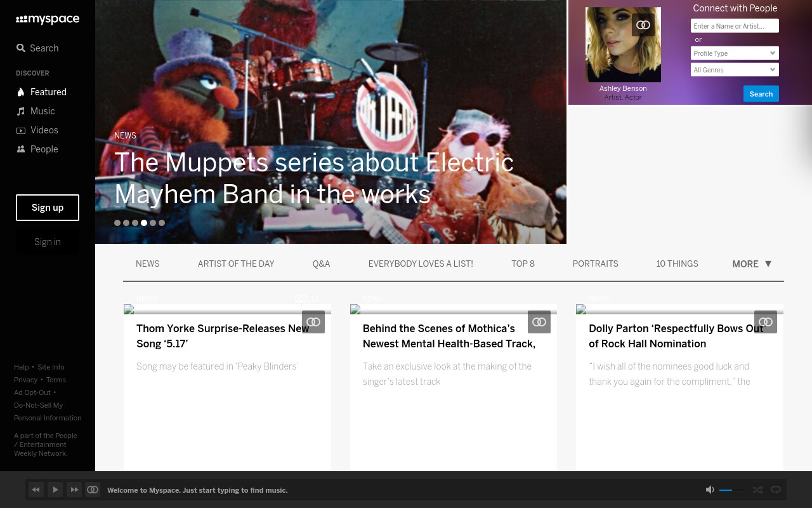Connect icon on Thom Yorke article
The height and width of the screenshot is (508, 812).
click(x=313, y=322)
